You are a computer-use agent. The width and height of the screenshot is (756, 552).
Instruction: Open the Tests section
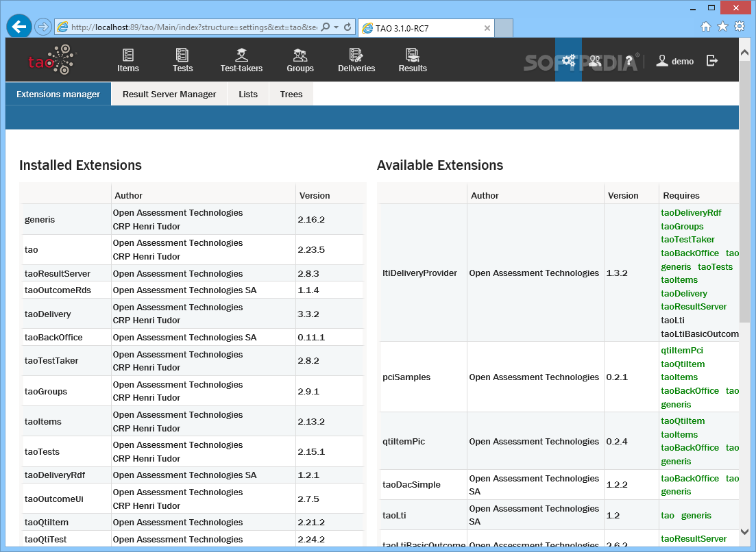182,60
